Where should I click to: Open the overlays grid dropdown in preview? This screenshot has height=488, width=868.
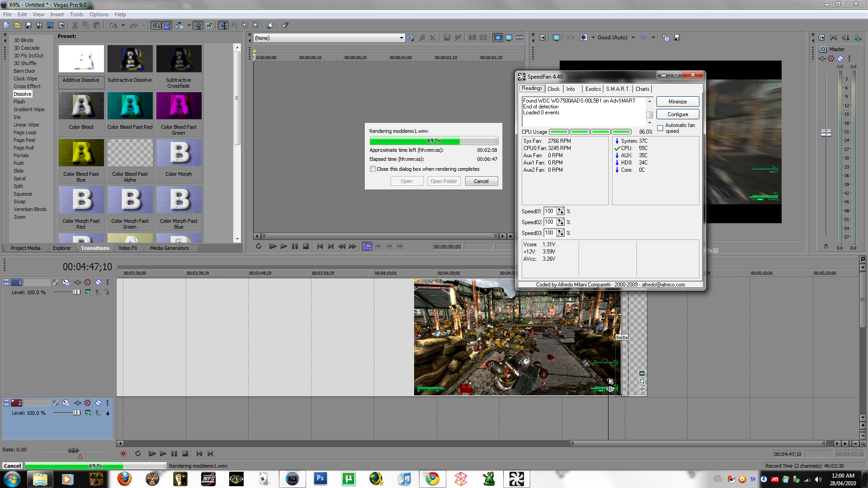click(x=653, y=38)
